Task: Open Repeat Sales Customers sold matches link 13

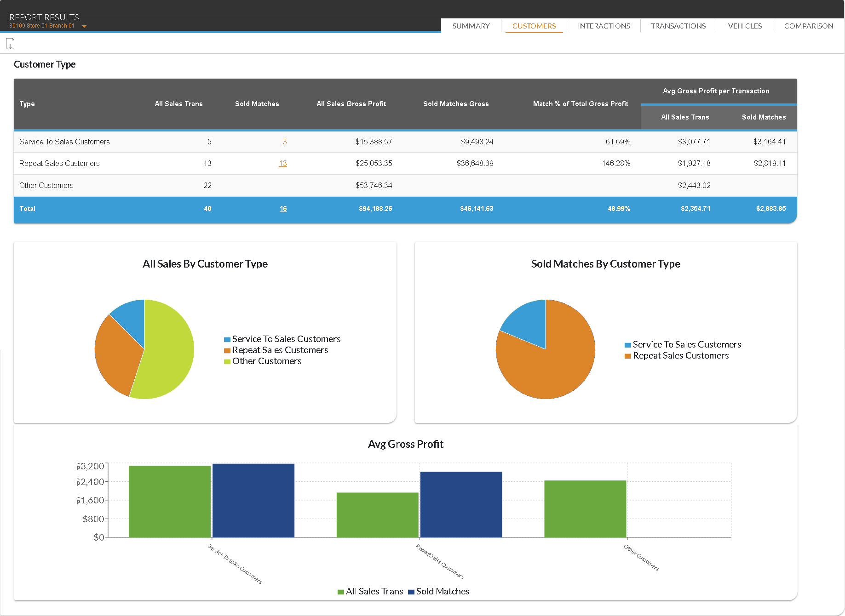Action: 283,163
